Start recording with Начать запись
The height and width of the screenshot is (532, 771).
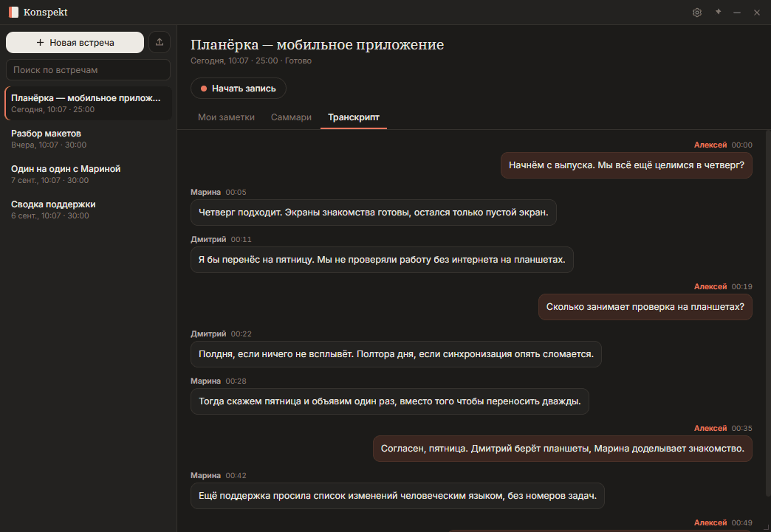(238, 89)
